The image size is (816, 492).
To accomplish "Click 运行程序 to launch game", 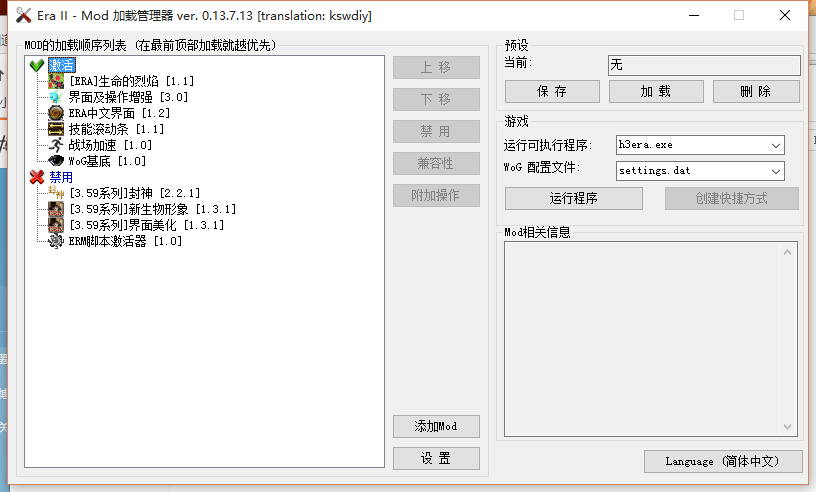I will click(x=574, y=198).
